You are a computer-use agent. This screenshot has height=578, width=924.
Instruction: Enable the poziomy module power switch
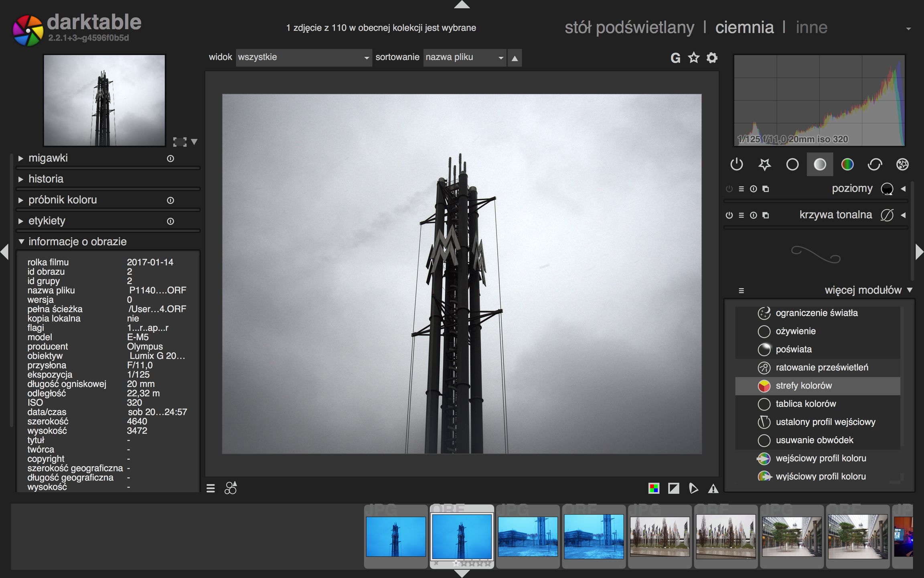click(729, 189)
